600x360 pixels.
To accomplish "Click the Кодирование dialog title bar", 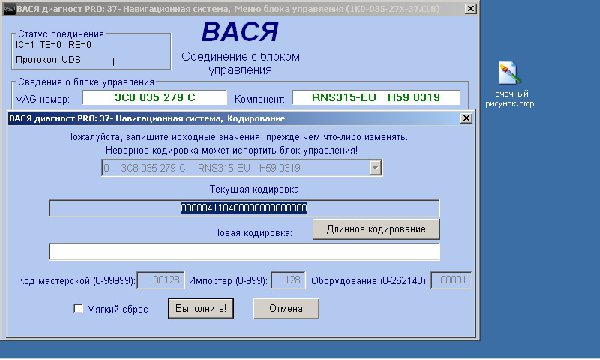I will coord(233,119).
